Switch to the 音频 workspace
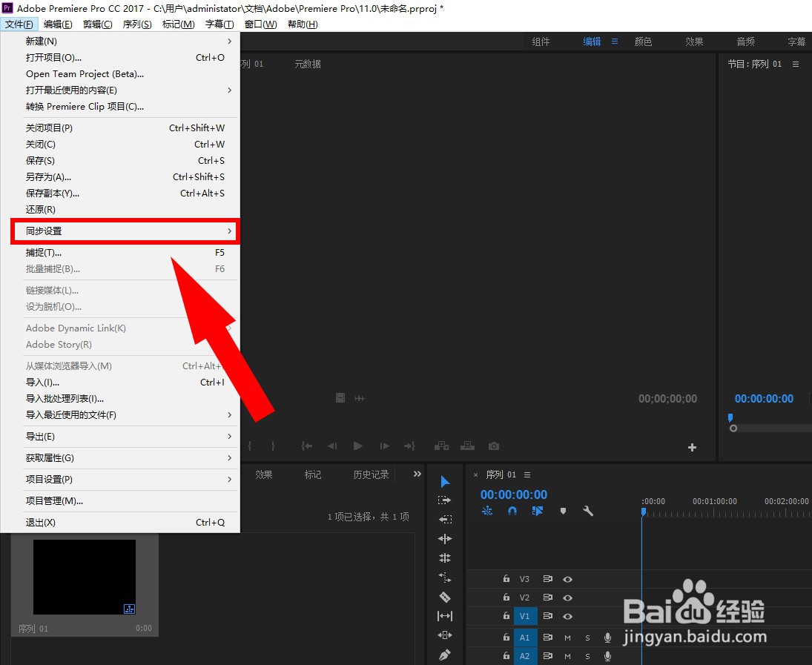The height and width of the screenshot is (665, 812). (x=746, y=42)
